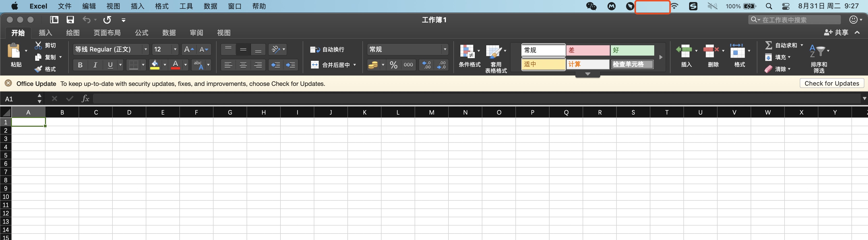Toggle wrap text (自动换行)
This screenshot has width=868, height=240.
tap(327, 50)
